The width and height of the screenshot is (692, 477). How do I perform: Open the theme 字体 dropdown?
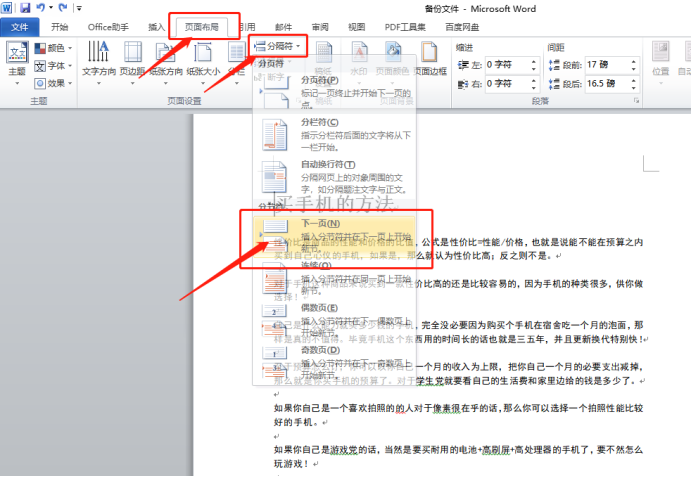pyautogui.click(x=53, y=66)
